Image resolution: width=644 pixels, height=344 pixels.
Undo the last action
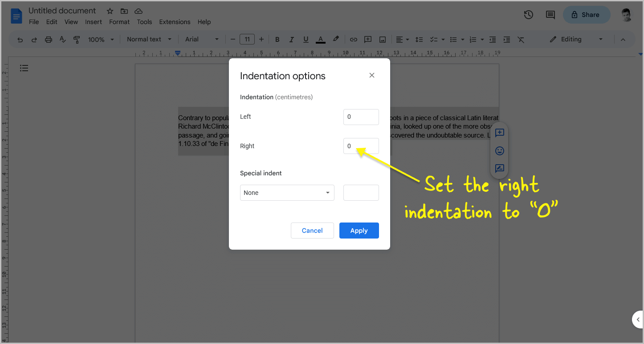(x=20, y=39)
